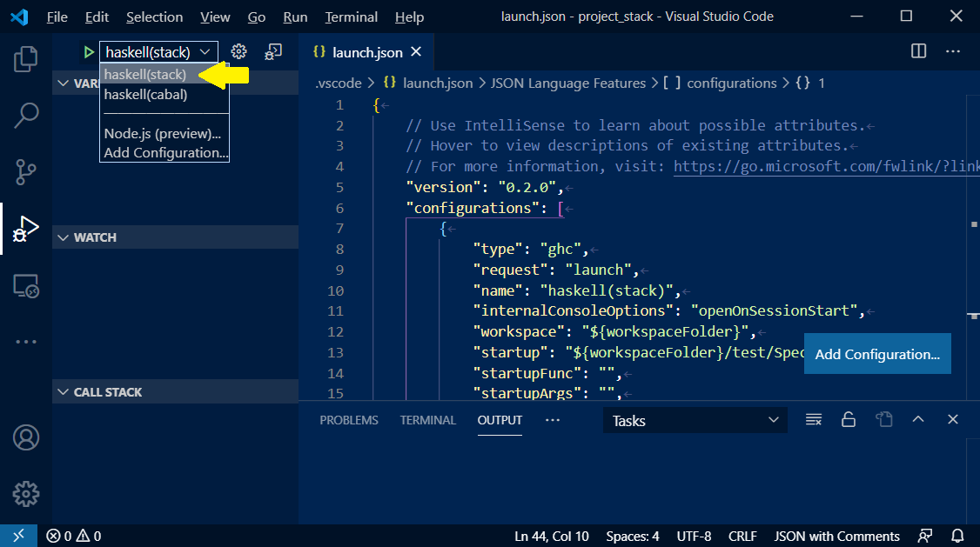Switch to the Problems tab

(349, 420)
